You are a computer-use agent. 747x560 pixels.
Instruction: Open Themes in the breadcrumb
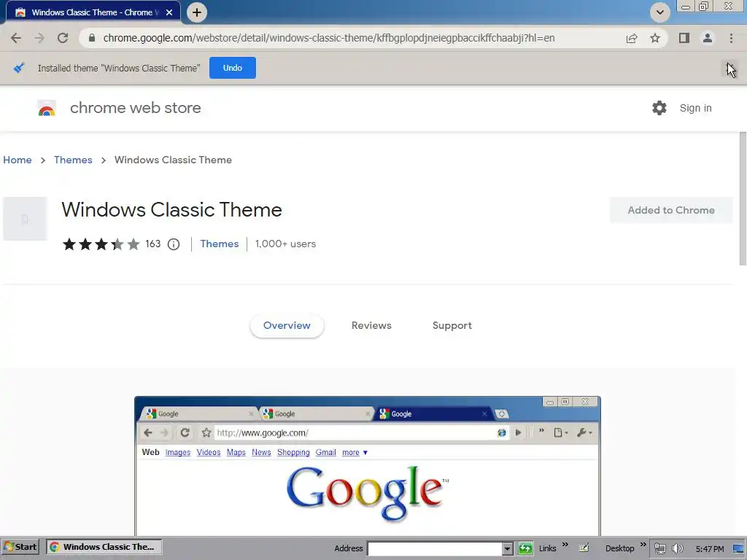tap(73, 160)
